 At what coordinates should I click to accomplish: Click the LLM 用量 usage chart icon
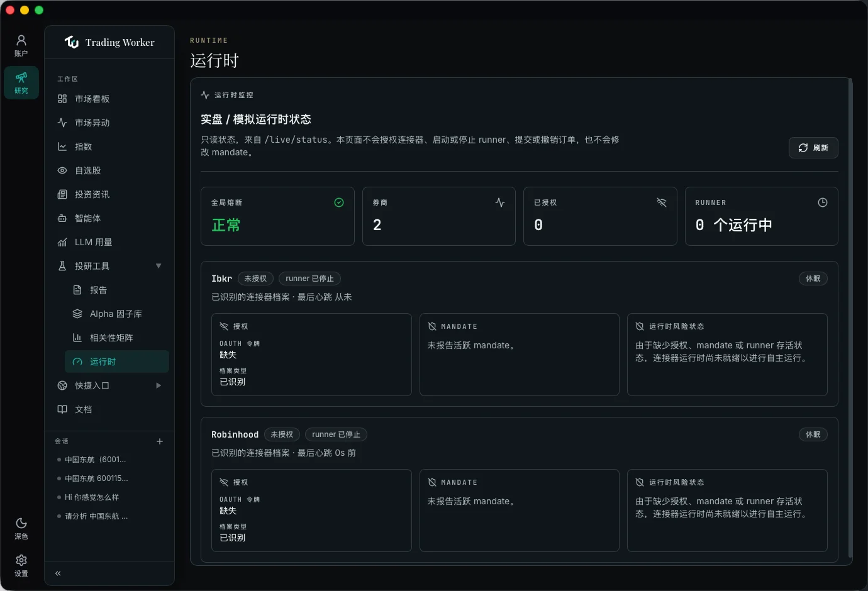coord(62,242)
